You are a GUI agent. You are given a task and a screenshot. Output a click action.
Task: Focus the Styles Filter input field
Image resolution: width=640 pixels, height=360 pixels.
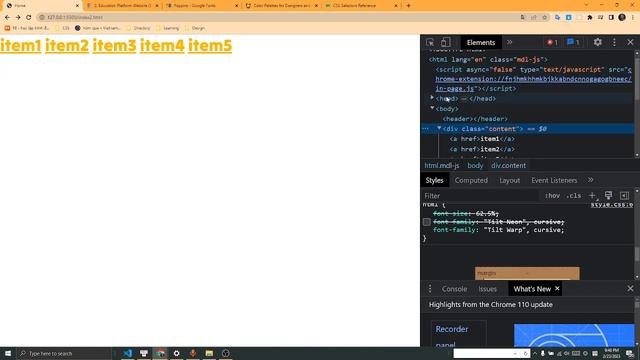(x=480, y=196)
